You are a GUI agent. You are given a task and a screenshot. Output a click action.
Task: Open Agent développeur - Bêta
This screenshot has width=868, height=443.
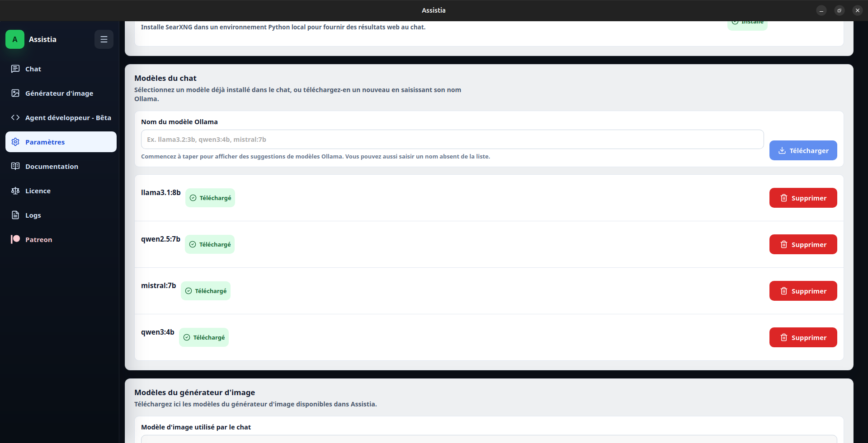[x=61, y=117]
